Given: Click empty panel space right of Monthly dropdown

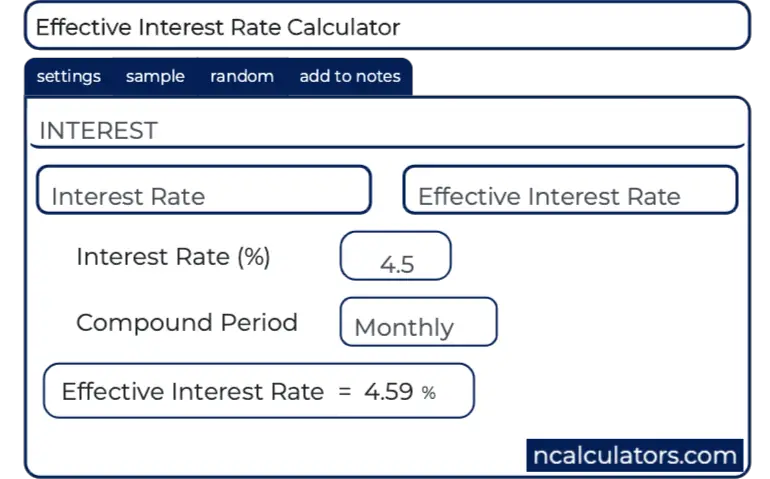Looking at the screenshot, I should [620, 322].
